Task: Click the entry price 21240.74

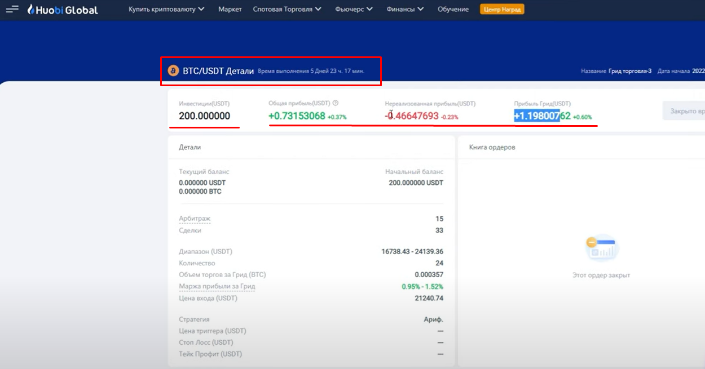Action: click(x=429, y=298)
